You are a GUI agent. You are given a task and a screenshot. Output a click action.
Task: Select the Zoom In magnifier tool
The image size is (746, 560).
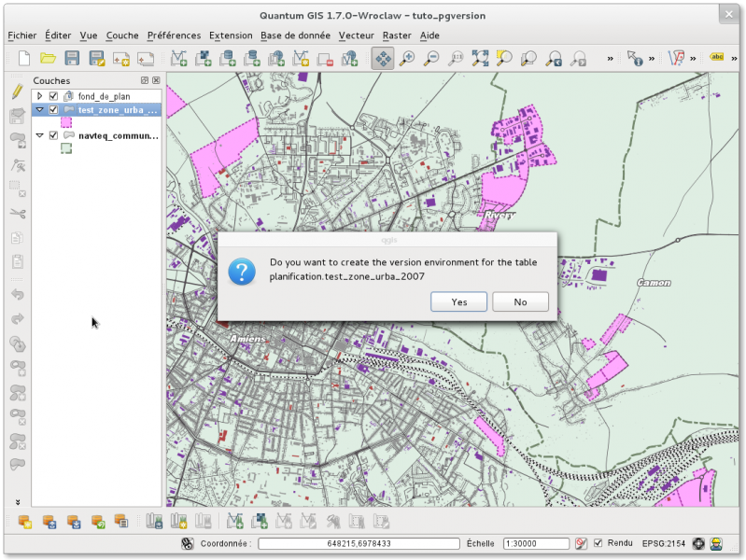click(x=407, y=59)
